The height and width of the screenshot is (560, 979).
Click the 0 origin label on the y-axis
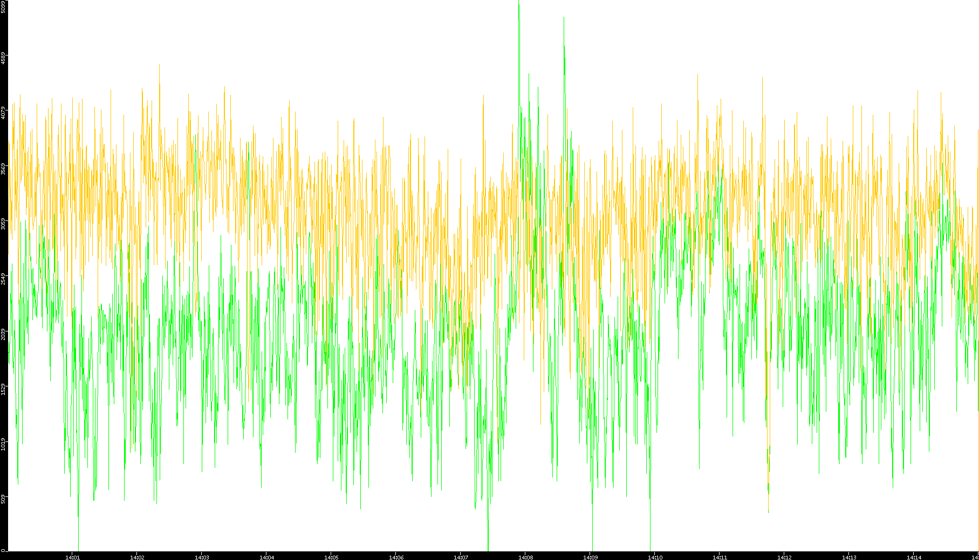point(4,550)
